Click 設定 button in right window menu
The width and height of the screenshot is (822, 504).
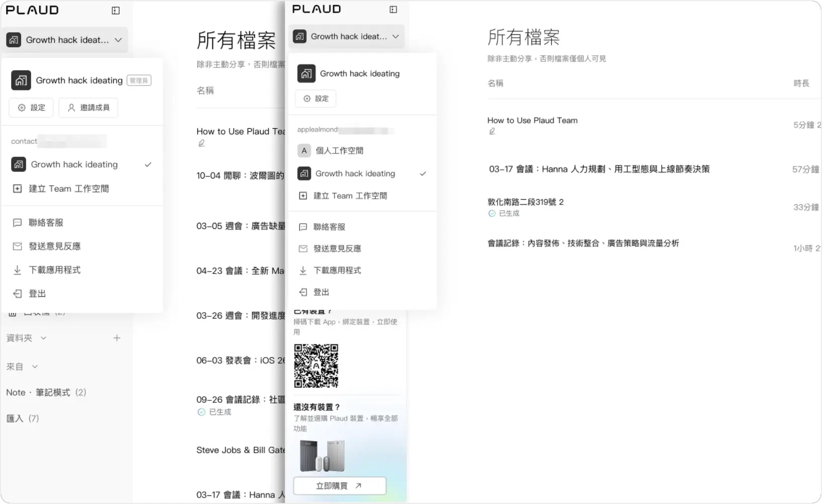click(315, 99)
